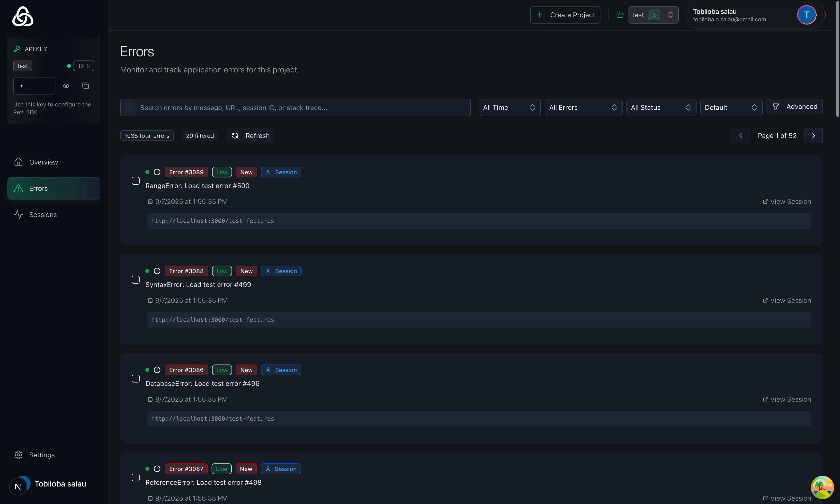Viewport: 840px width, 504px height.
Task: Click the Revi logo in the top left
Action: pyautogui.click(x=22, y=16)
